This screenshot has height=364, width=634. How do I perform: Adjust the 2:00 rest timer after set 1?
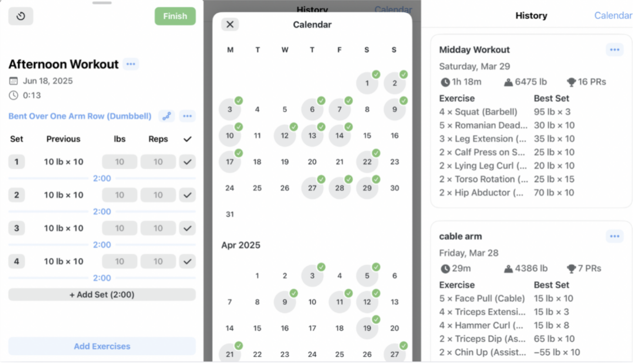[x=102, y=178]
